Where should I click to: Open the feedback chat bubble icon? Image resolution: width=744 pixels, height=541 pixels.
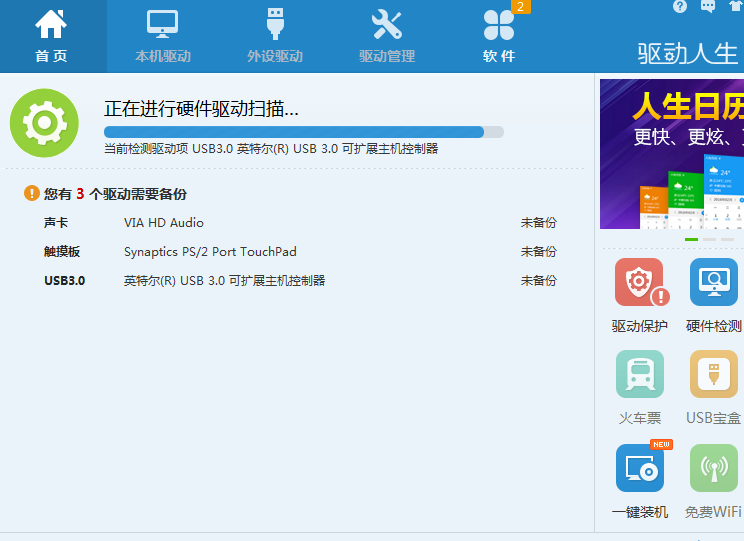[x=708, y=7]
